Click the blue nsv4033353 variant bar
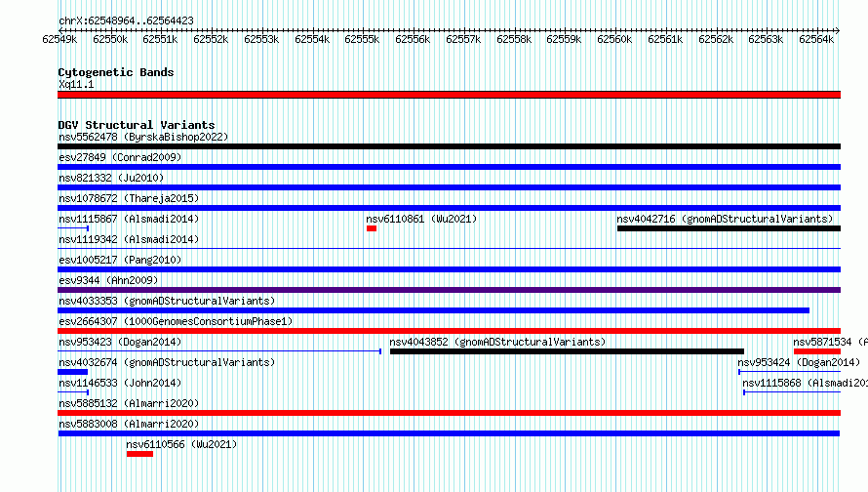The height and width of the screenshot is (492, 868). click(433, 310)
